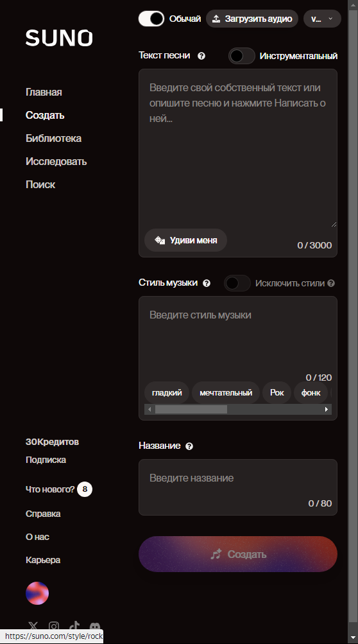Viewport: 358px width, 644px height.
Task: Add the мечтательный style tag
Action: [226, 393]
